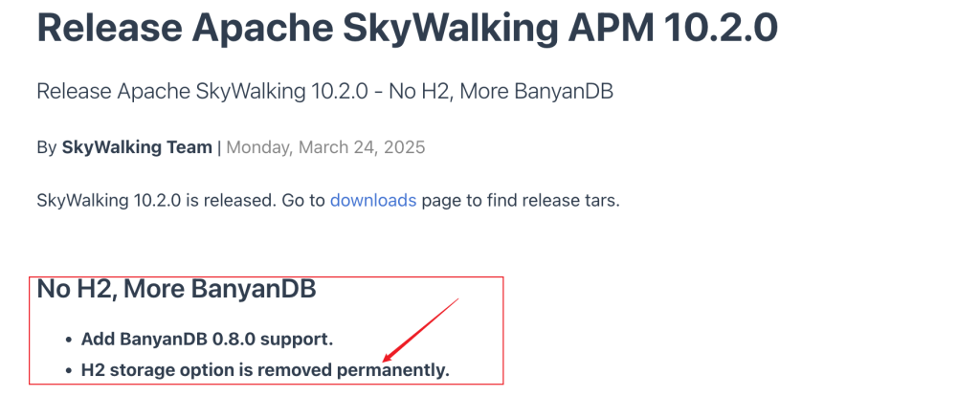
Task: Click the 'No H2, More BanyanDB' section heading
Action: (177, 289)
